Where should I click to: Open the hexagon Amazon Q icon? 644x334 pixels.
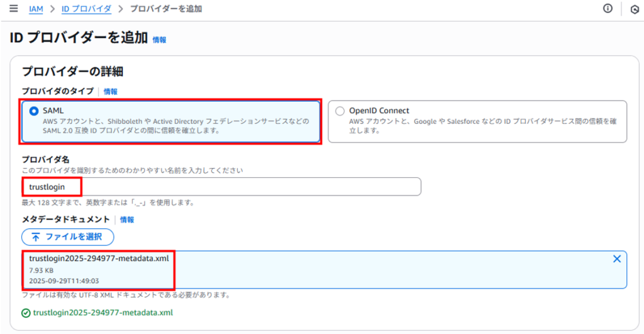click(x=634, y=9)
